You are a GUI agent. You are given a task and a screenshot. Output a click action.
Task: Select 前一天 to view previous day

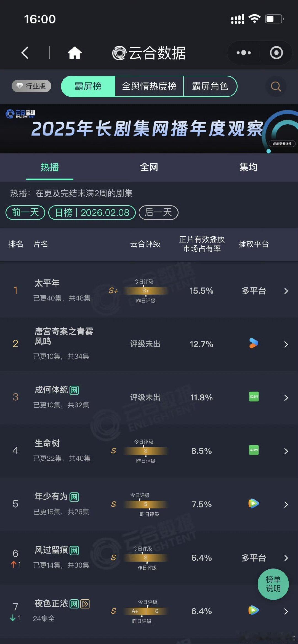tap(25, 212)
